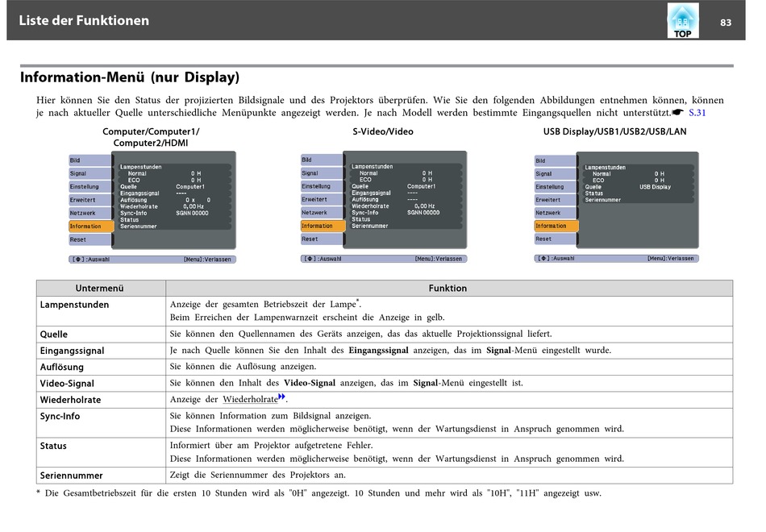Screen dimensions: 766x532
Task: Select the Status table row label
Action: 53,446
